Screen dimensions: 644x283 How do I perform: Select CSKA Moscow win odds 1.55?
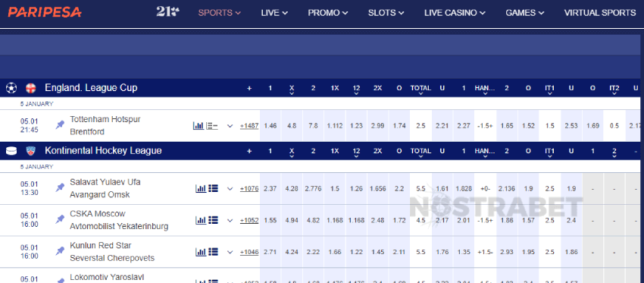[x=270, y=221]
